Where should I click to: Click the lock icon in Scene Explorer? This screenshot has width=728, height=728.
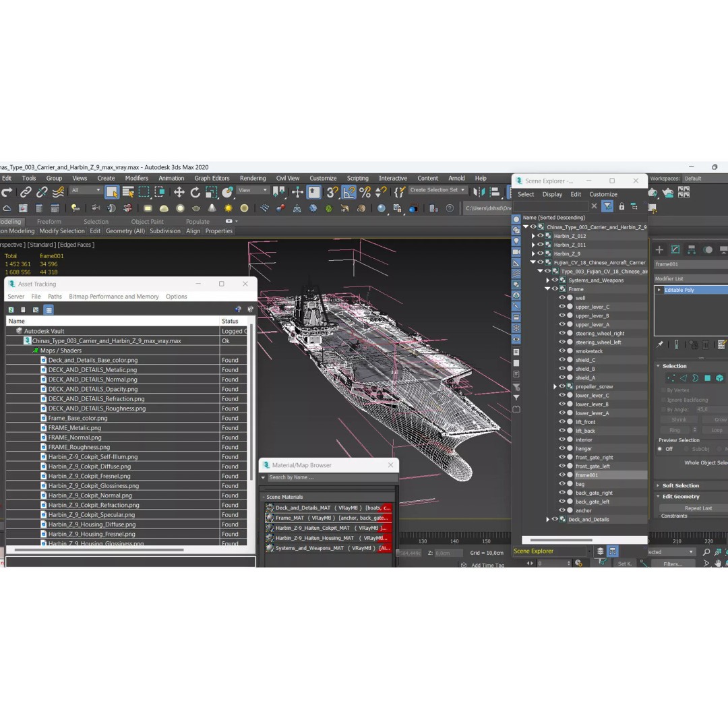(x=621, y=206)
